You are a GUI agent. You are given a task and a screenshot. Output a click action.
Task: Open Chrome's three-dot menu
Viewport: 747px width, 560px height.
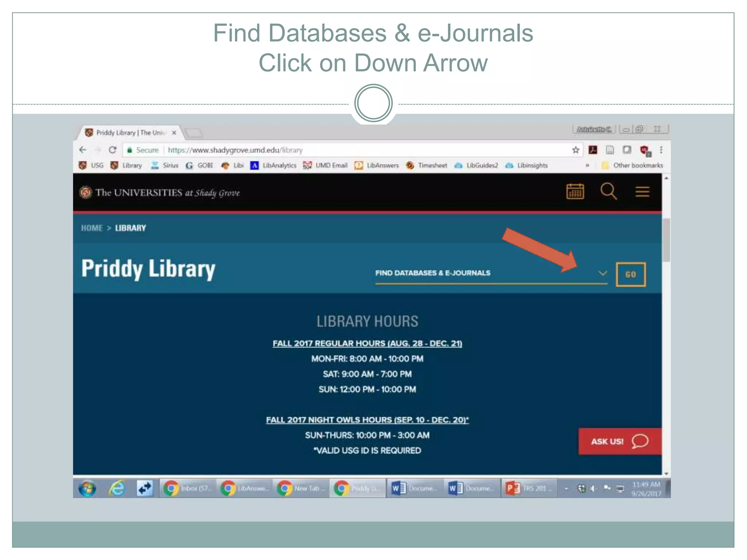tap(661, 150)
